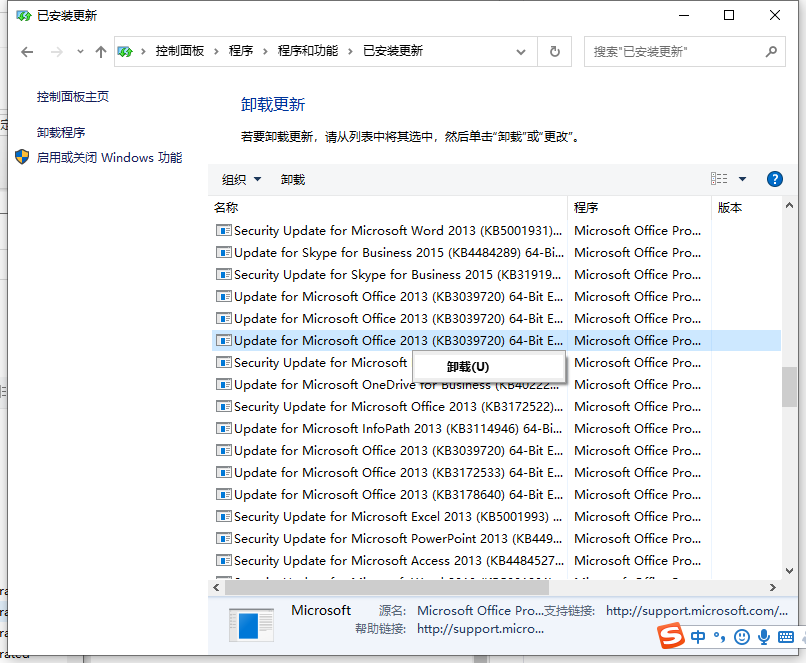Screen dimensions: 806x663
Task: Open 卸载程序 link in sidebar
Action: pyautogui.click(x=61, y=133)
